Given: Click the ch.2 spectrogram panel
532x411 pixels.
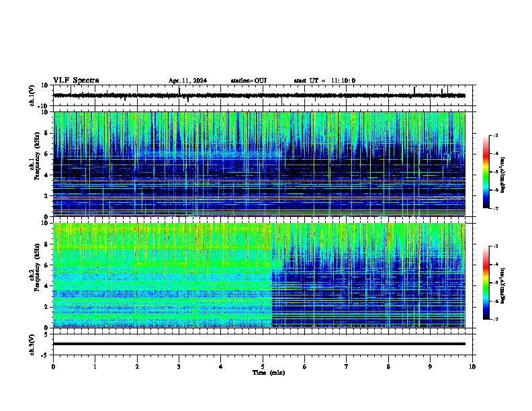Looking at the screenshot, I should [259, 275].
